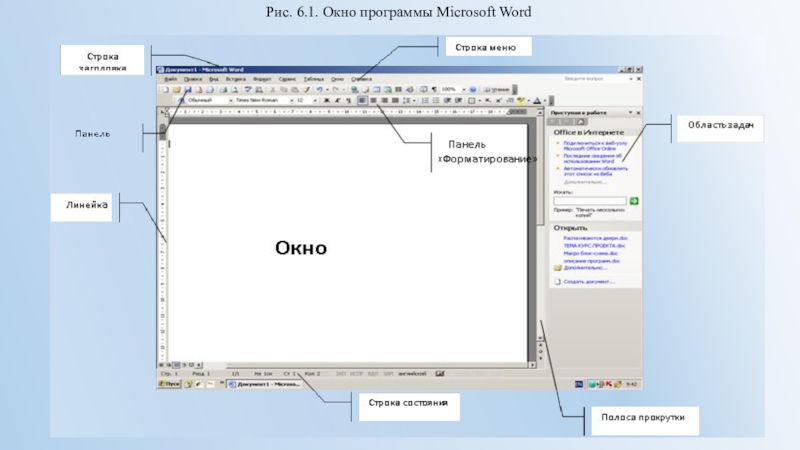The height and width of the screenshot is (450, 800).
Task: Open описание программ.doc recent file link
Action: (x=592, y=261)
